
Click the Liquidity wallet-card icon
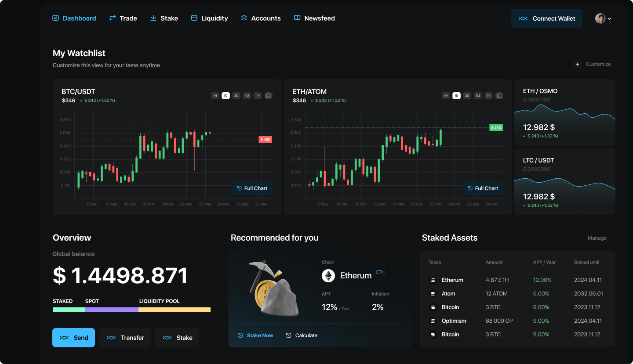[193, 18]
